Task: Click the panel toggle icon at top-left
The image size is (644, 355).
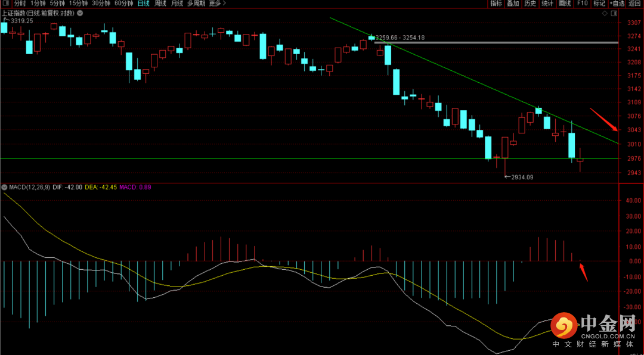Action: coord(6,4)
